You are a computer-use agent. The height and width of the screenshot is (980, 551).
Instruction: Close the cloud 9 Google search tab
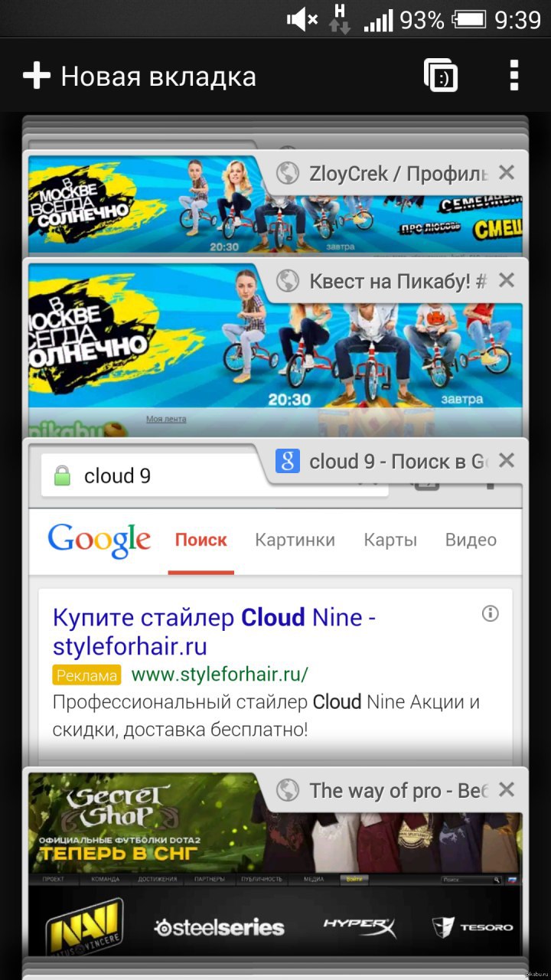point(507,460)
